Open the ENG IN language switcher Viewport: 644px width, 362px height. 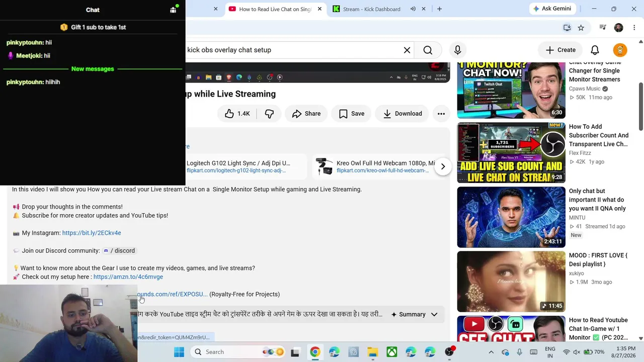click(550, 352)
